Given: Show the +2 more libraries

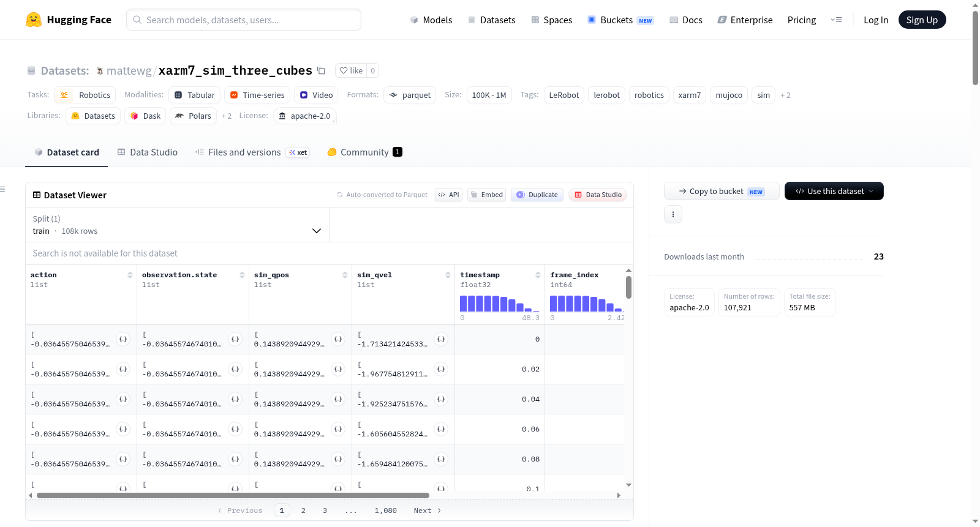Looking at the screenshot, I should pyautogui.click(x=227, y=116).
